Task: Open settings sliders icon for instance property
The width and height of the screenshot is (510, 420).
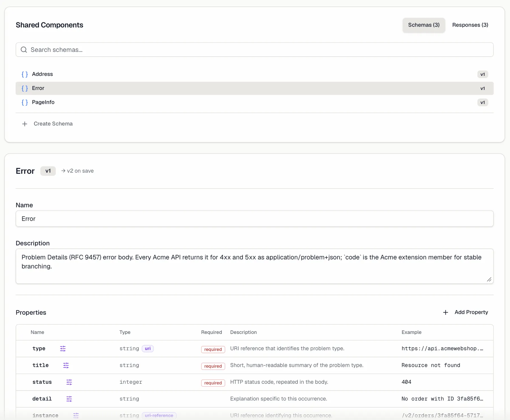Action: (x=76, y=415)
